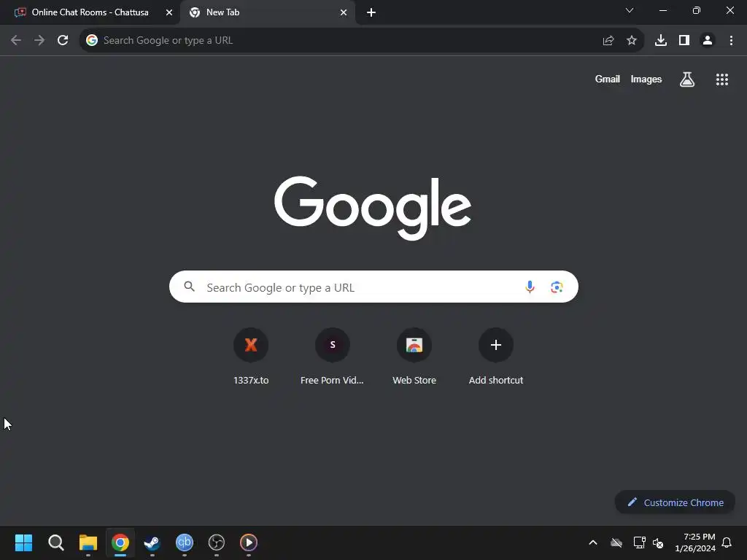Open Search Labs flask icon
Viewport: 747px width, 560px height.
687,79
